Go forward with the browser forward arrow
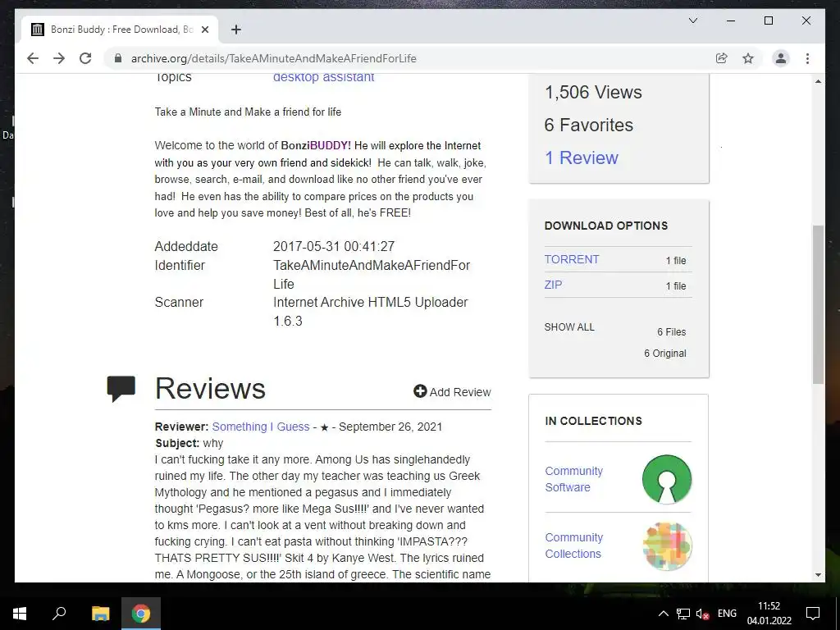The height and width of the screenshot is (630, 840). click(59, 58)
